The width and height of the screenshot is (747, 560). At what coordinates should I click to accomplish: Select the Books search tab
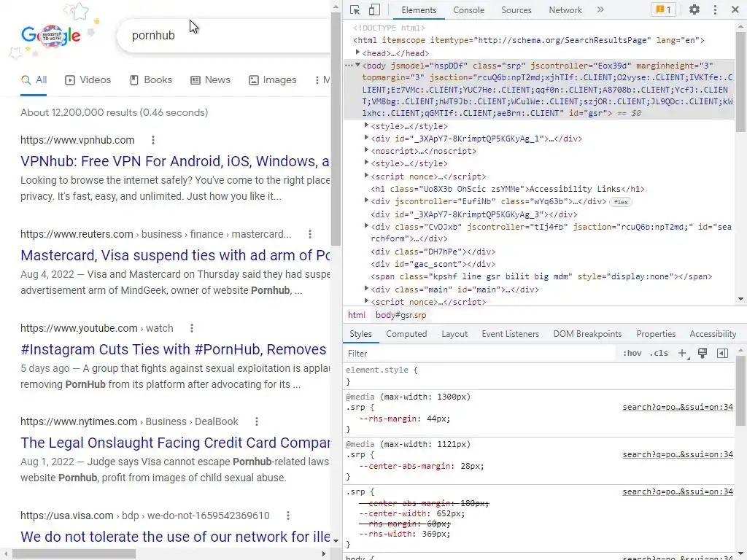151,80
